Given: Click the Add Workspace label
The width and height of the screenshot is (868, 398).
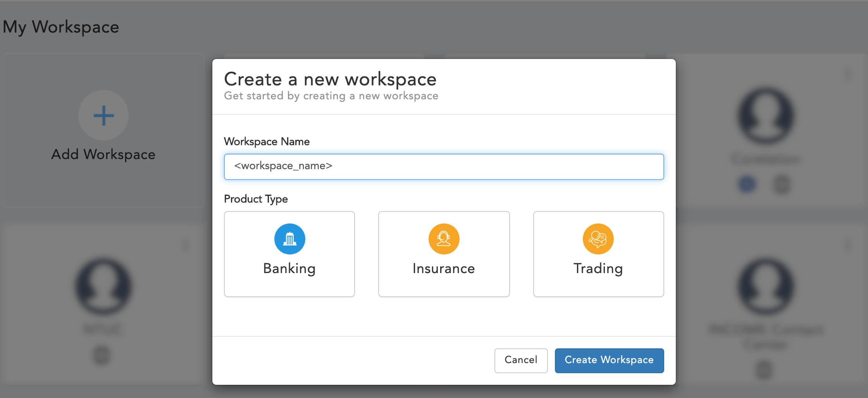Looking at the screenshot, I should click(103, 154).
